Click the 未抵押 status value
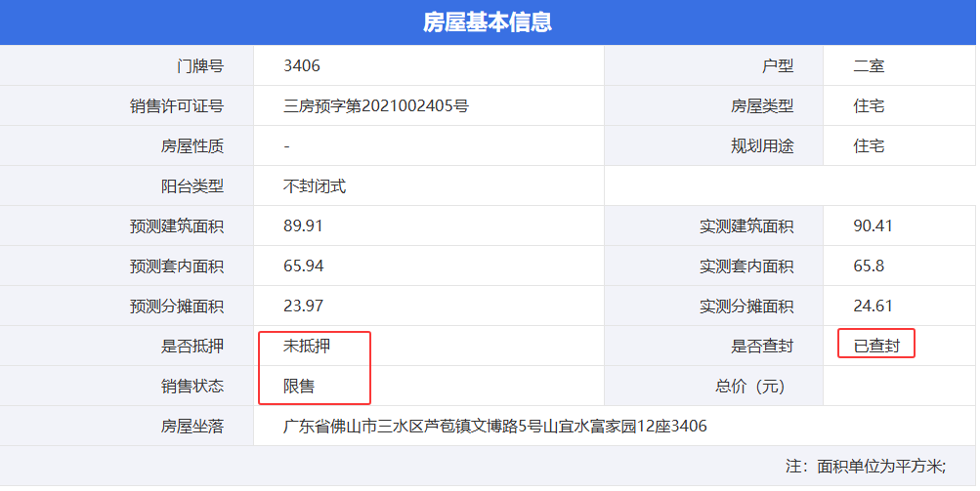Viewport: 980px width, 491px height. (306, 346)
